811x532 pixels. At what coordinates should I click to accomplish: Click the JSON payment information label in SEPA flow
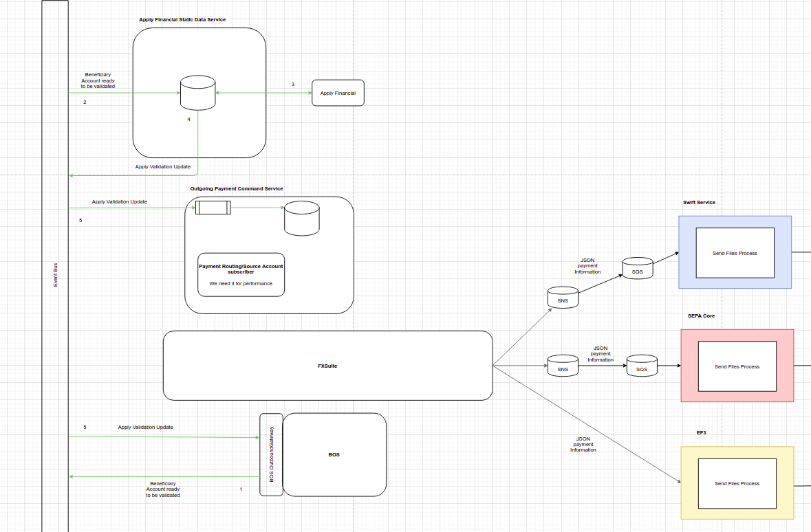tap(601, 354)
